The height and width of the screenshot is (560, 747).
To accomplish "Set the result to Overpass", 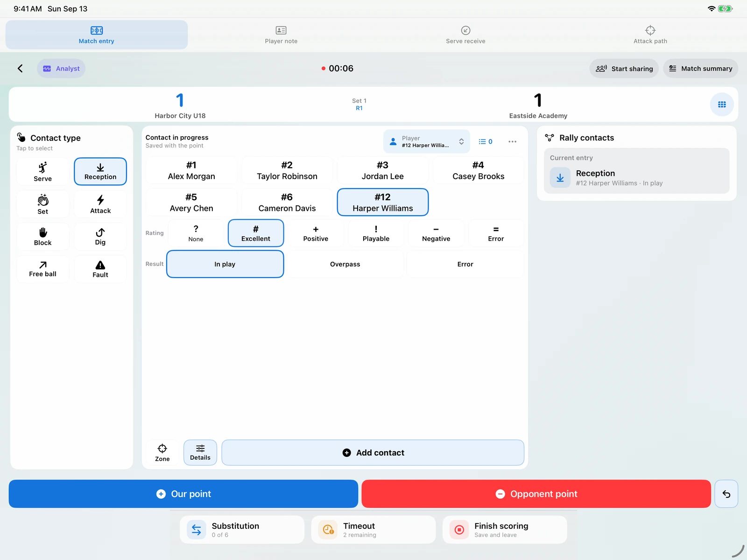I will click(345, 264).
